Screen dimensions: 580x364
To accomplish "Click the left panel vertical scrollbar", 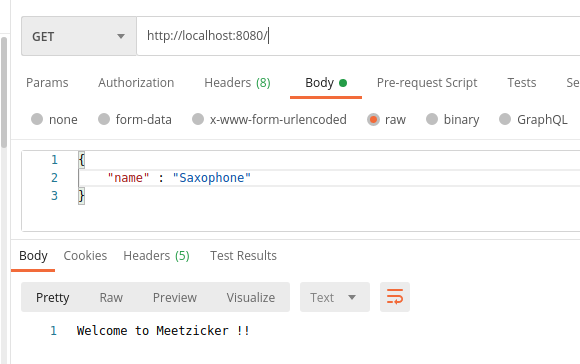I will (4, 92).
